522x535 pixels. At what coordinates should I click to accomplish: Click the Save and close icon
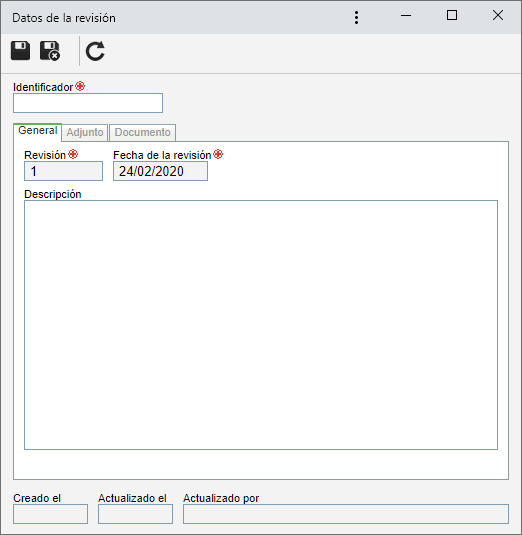(x=50, y=51)
